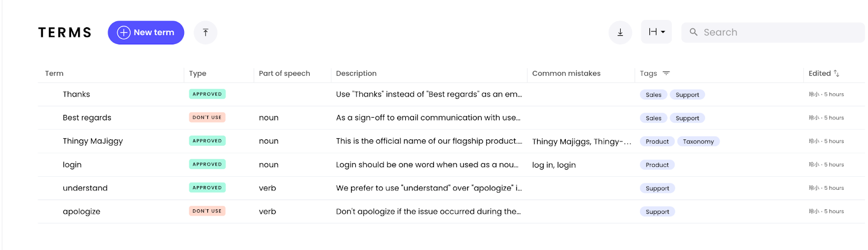This screenshot has width=868, height=250.
Task: Click the Part of speech column header
Action: (x=284, y=73)
